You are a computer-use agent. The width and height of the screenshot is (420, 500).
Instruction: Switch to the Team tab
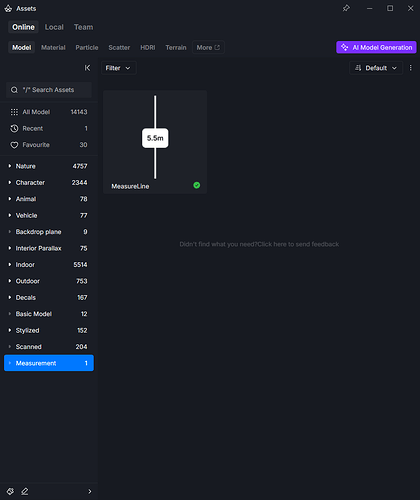click(x=84, y=27)
